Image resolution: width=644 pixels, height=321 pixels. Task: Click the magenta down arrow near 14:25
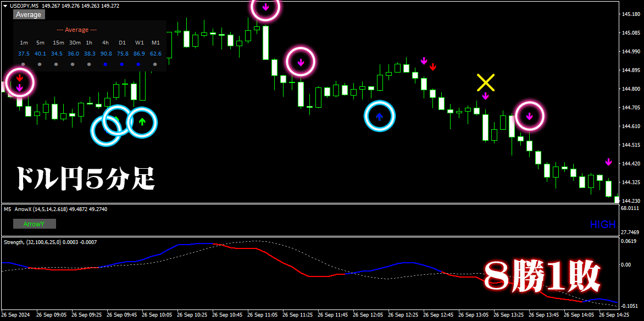609,162
